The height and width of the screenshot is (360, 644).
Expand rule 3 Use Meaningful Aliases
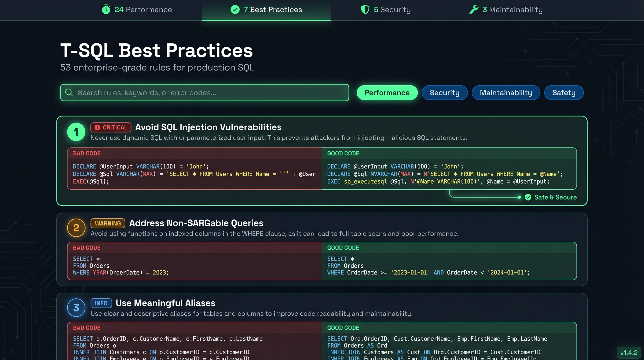coord(165,303)
